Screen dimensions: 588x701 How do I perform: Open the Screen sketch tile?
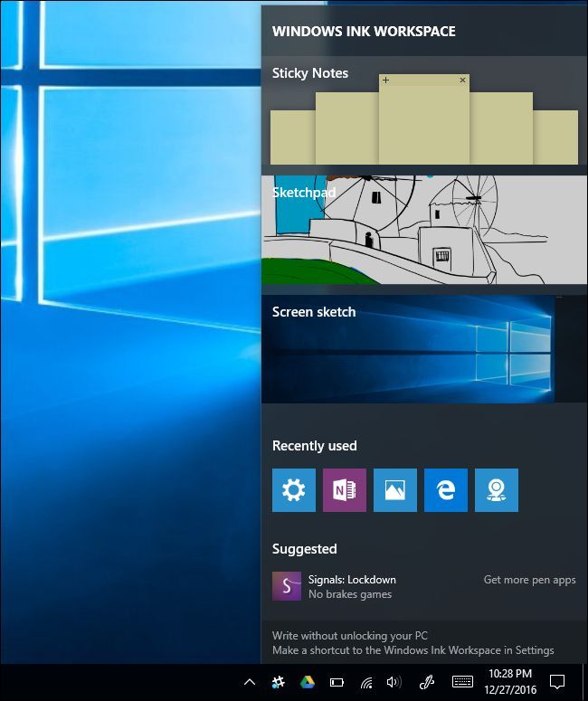pos(424,349)
